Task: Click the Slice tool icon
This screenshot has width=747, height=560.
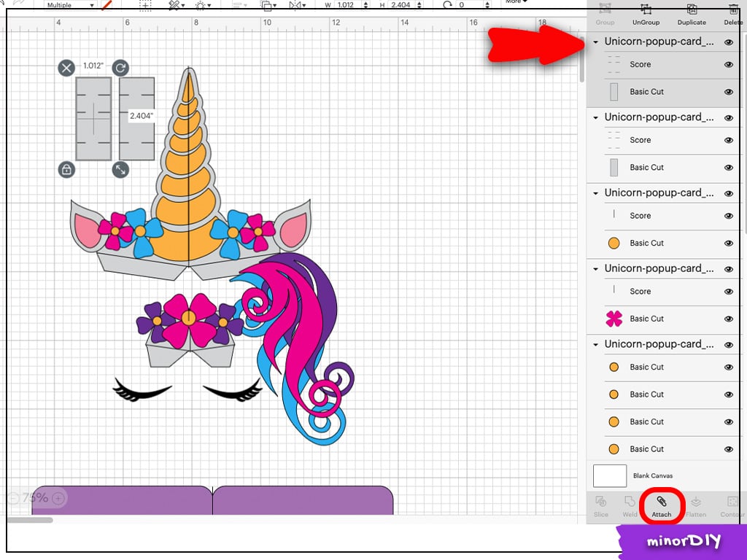Action: (601, 502)
